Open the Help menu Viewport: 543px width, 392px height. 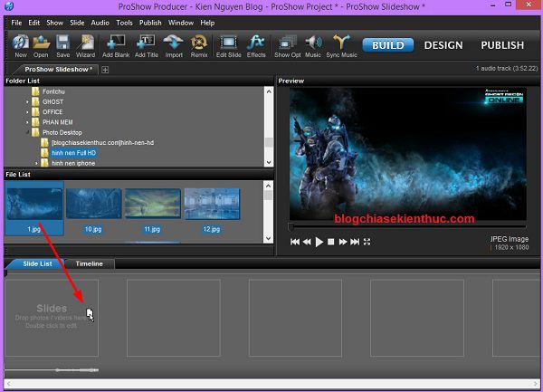207,23
